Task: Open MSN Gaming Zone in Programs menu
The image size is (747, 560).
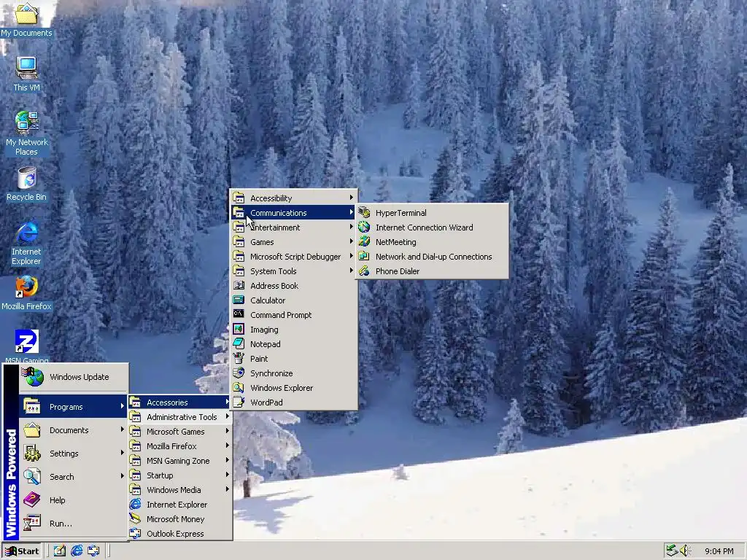Action: tap(180, 461)
